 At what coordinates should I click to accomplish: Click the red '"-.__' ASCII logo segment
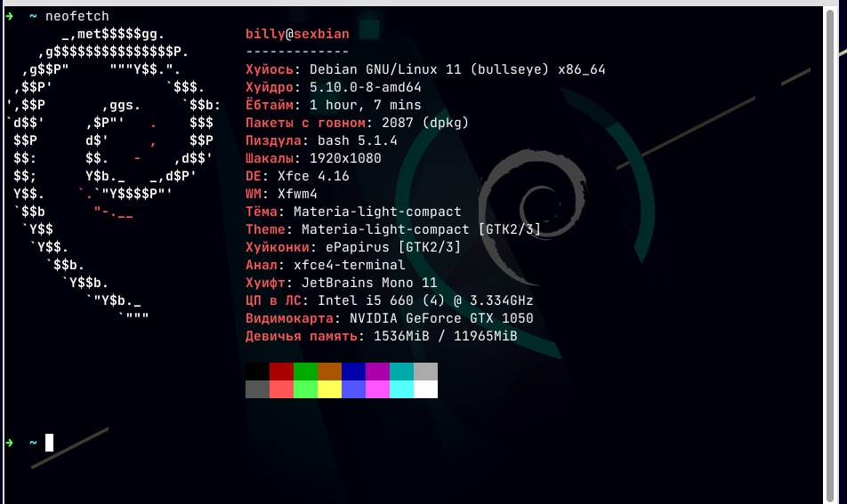[x=114, y=212]
